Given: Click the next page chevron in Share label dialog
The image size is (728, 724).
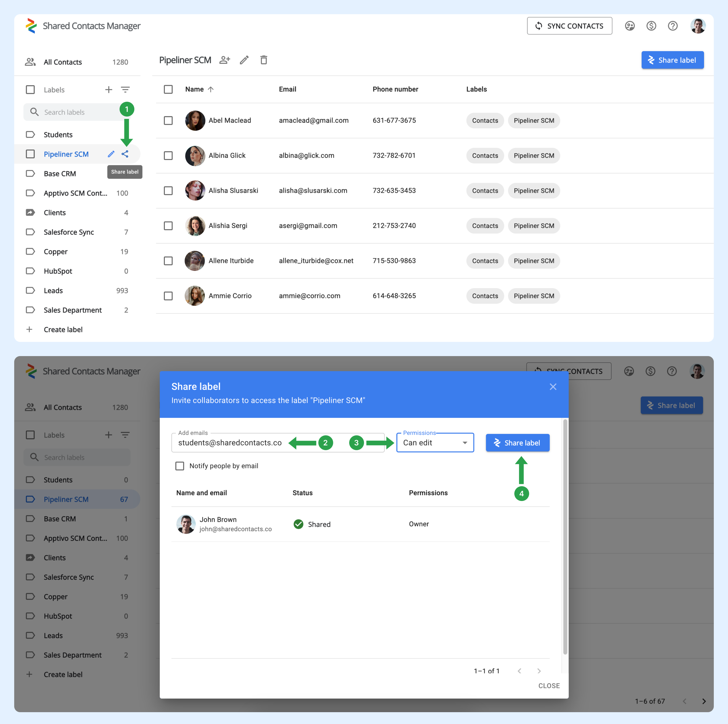Looking at the screenshot, I should click(539, 671).
